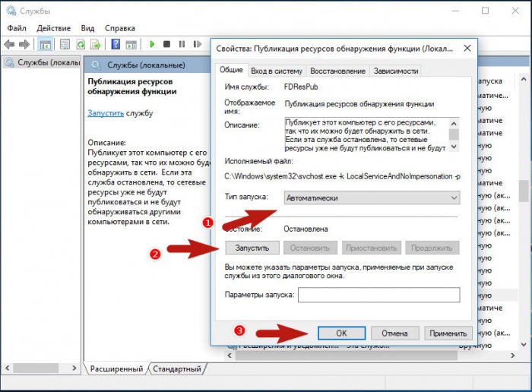Switch to the Стандартный view tab

pos(177,369)
